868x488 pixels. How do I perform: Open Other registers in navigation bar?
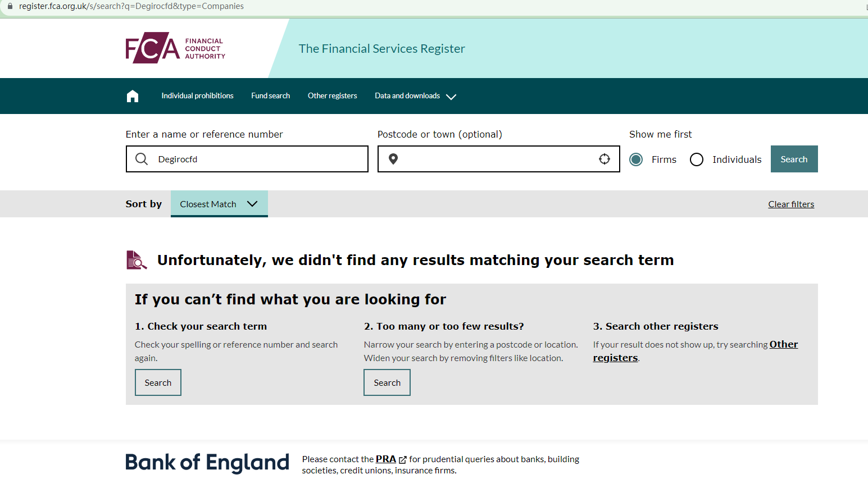pyautogui.click(x=332, y=96)
